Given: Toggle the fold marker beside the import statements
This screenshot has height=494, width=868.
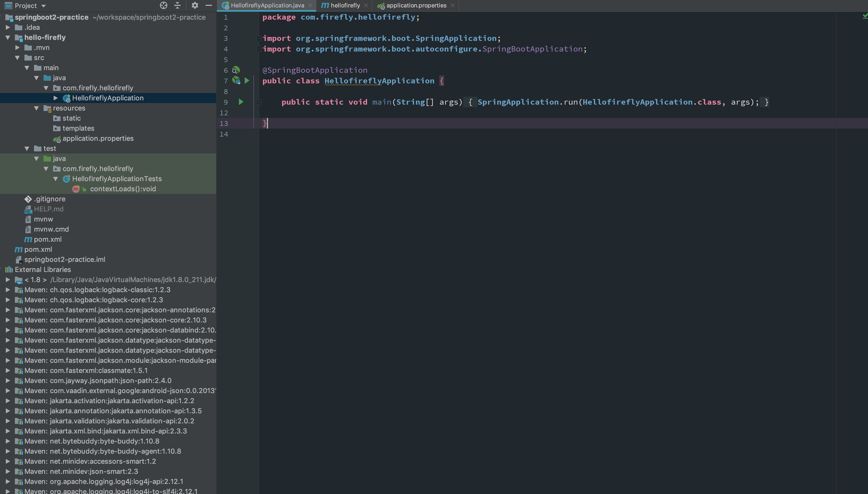Looking at the screenshot, I should 259,38.
